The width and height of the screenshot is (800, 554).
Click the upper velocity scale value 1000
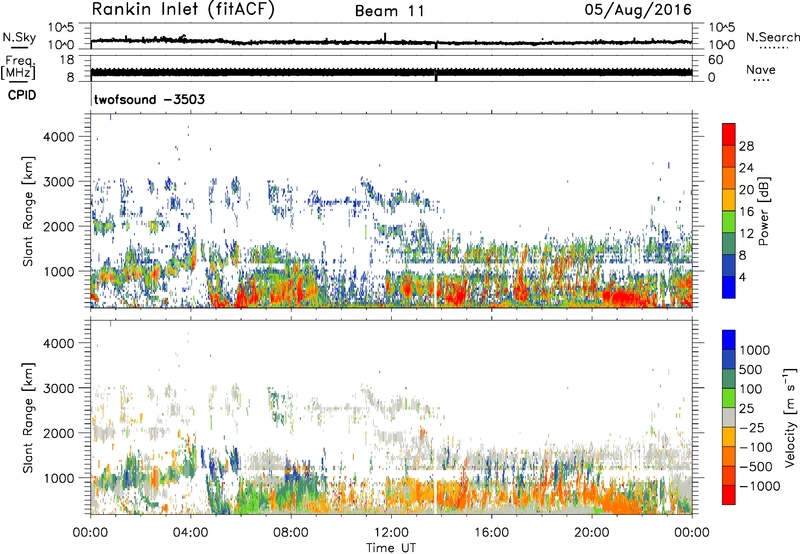click(754, 350)
